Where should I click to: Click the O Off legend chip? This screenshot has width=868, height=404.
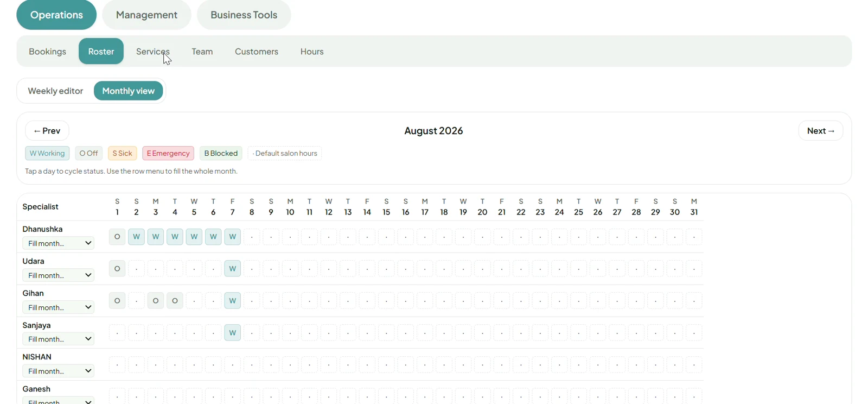point(89,153)
